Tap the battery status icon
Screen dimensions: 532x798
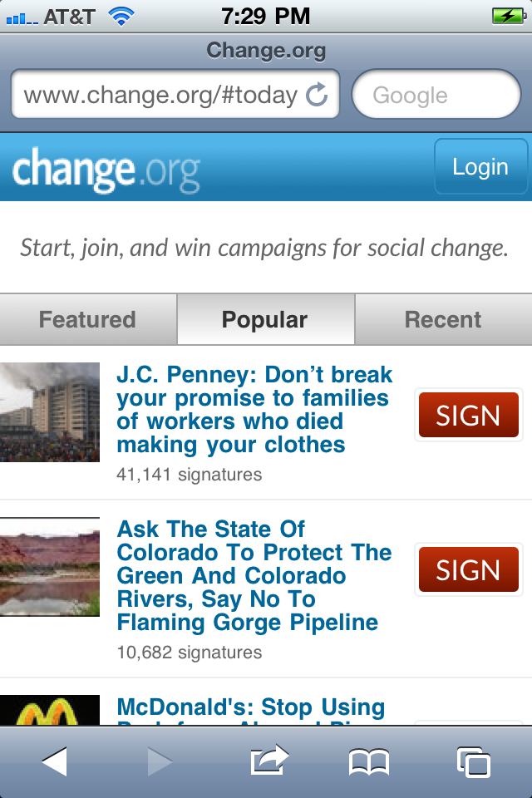pyautogui.click(x=507, y=16)
